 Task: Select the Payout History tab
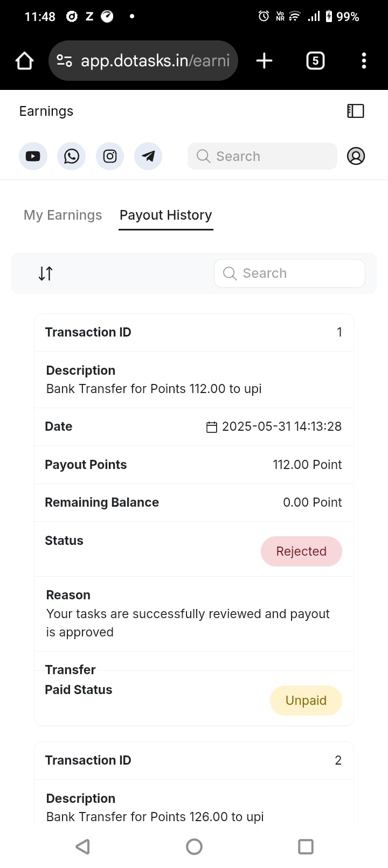pyautogui.click(x=166, y=215)
